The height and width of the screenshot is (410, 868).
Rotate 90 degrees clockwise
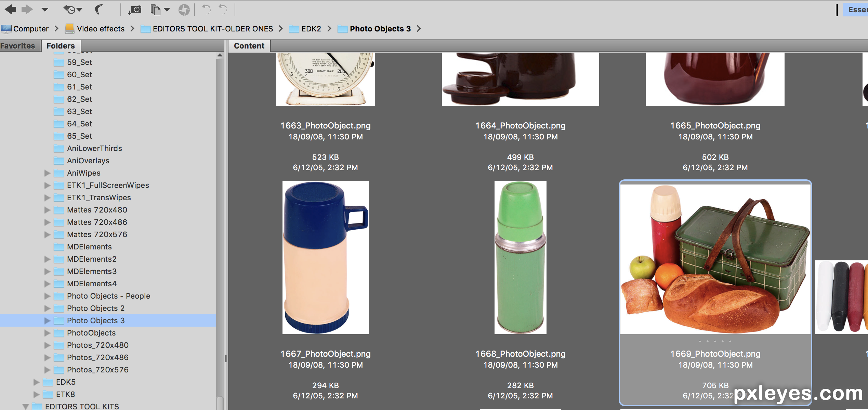coord(223,10)
